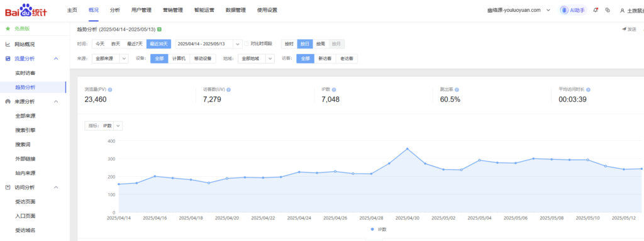
Task: Go to the 主页 top menu
Action: pyautogui.click(x=72, y=10)
